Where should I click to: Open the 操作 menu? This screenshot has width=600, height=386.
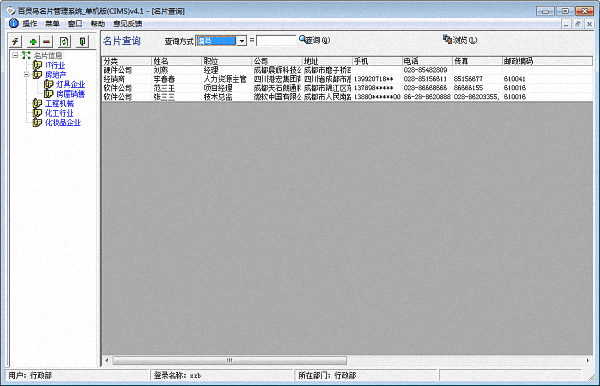click(x=29, y=24)
